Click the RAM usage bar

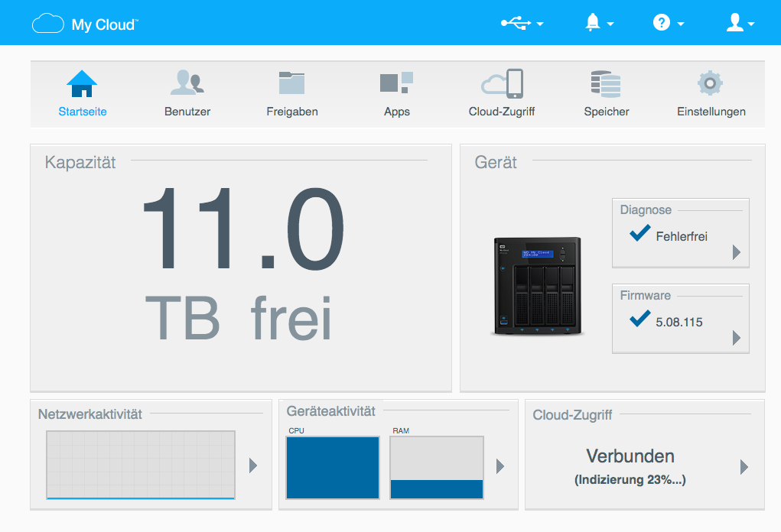pos(437,467)
